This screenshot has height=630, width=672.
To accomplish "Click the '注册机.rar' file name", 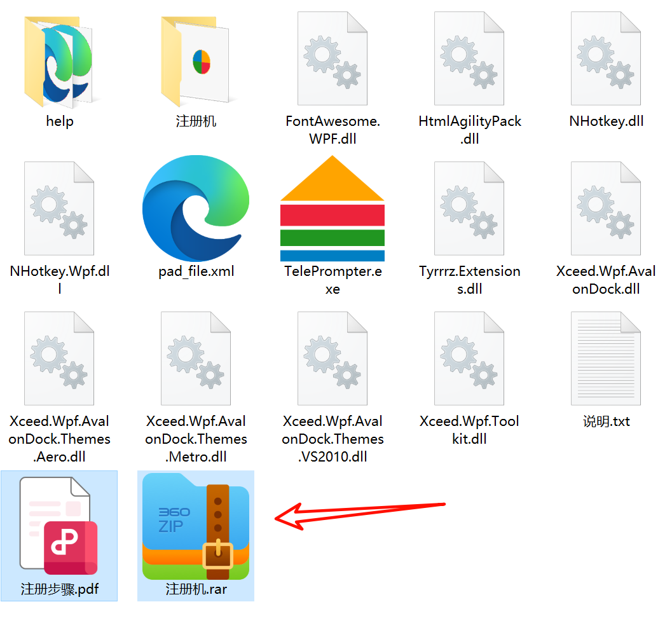I will [x=196, y=589].
